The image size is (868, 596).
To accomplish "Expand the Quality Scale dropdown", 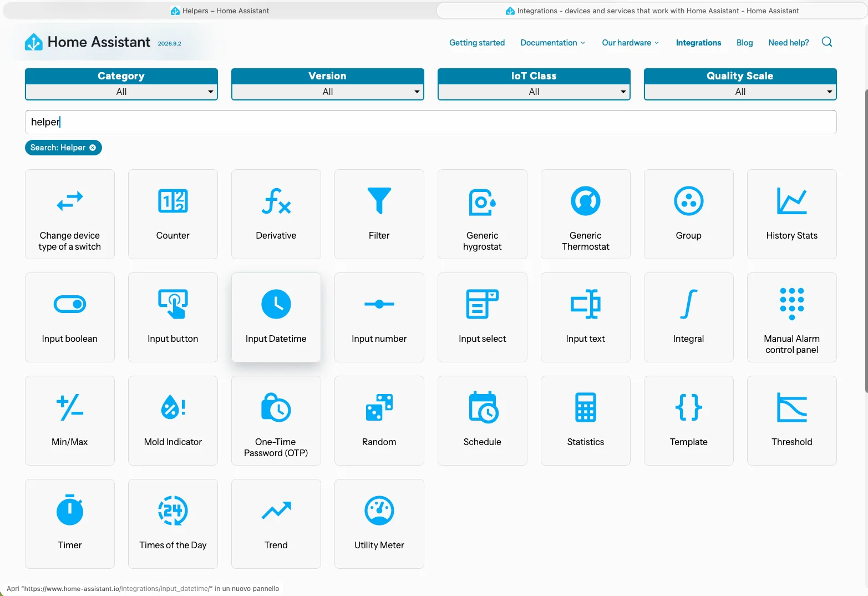I will coord(740,92).
